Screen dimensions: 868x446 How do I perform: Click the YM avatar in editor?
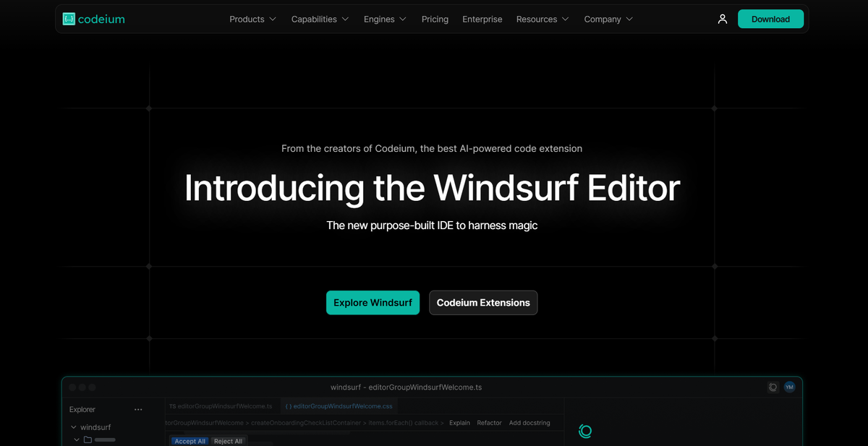789,387
